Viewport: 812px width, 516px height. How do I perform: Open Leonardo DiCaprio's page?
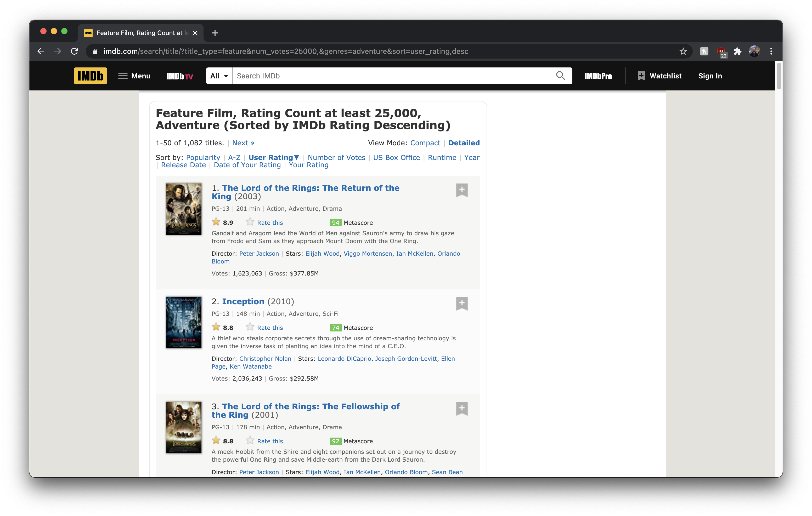click(344, 359)
